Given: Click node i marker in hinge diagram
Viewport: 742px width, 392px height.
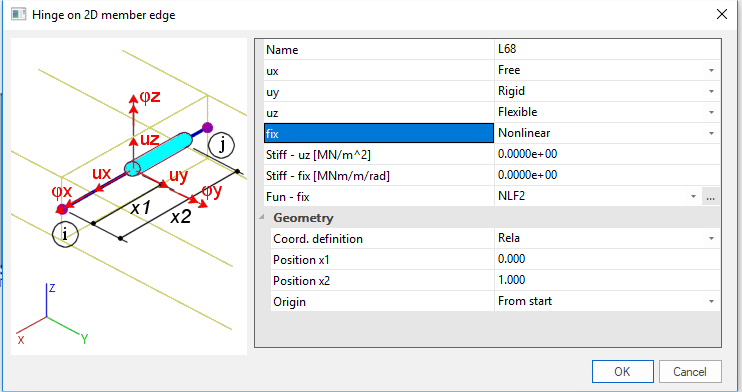Looking at the screenshot, I should click(x=65, y=233).
